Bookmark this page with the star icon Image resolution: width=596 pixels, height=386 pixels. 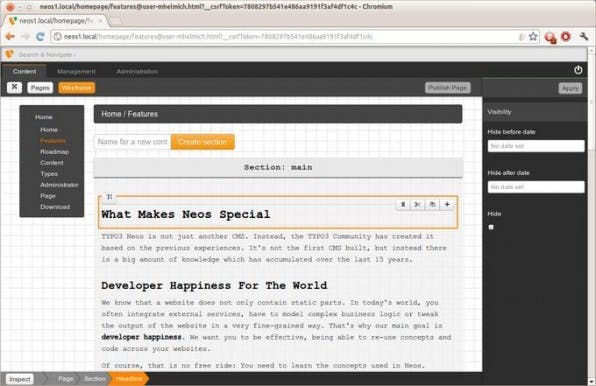pyautogui.click(x=533, y=36)
